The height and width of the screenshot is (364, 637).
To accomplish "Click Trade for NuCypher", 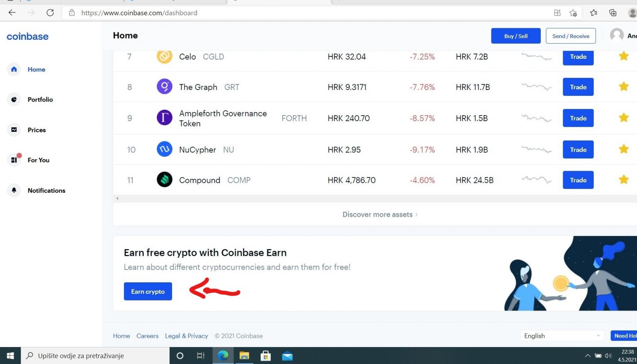I will (x=578, y=150).
